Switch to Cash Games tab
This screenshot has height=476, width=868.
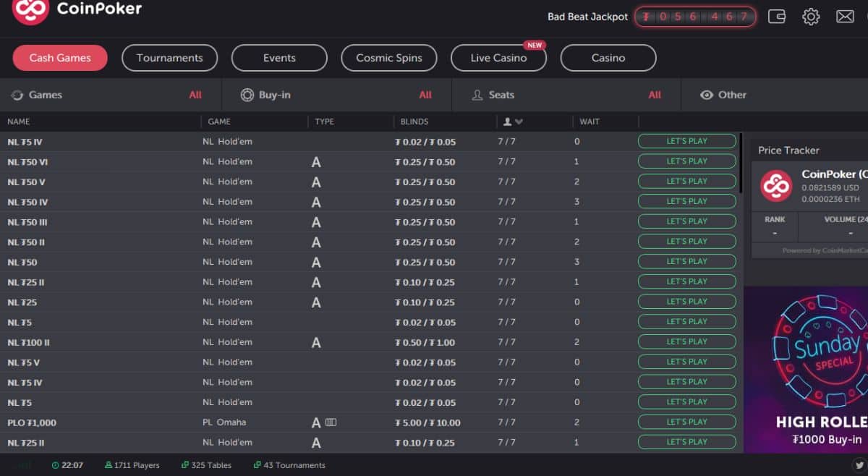(x=60, y=58)
